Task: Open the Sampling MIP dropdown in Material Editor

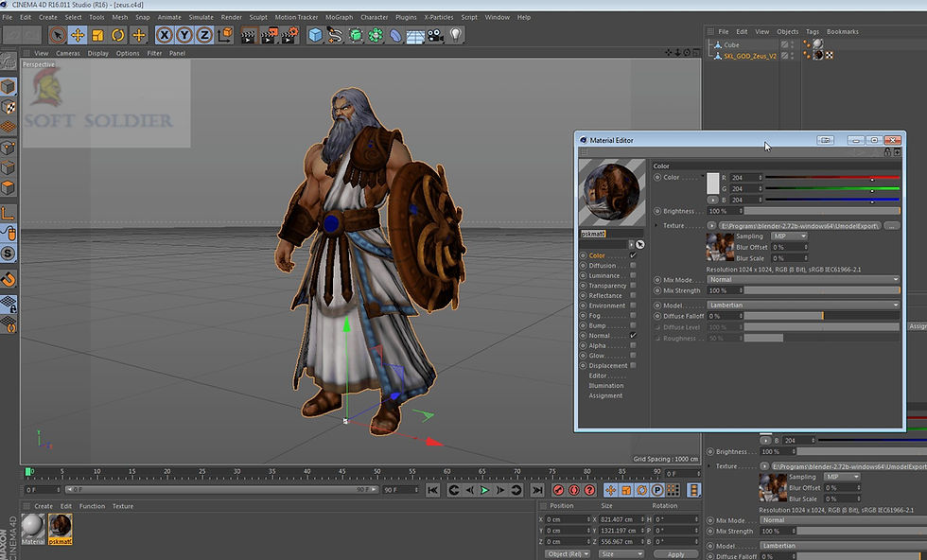Action: pyautogui.click(x=789, y=236)
